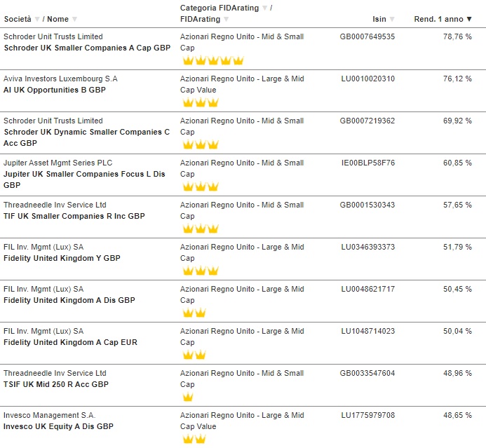This screenshot has height=448, width=486.
Task: Select ISIN GB0007649535
Action: (367, 36)
